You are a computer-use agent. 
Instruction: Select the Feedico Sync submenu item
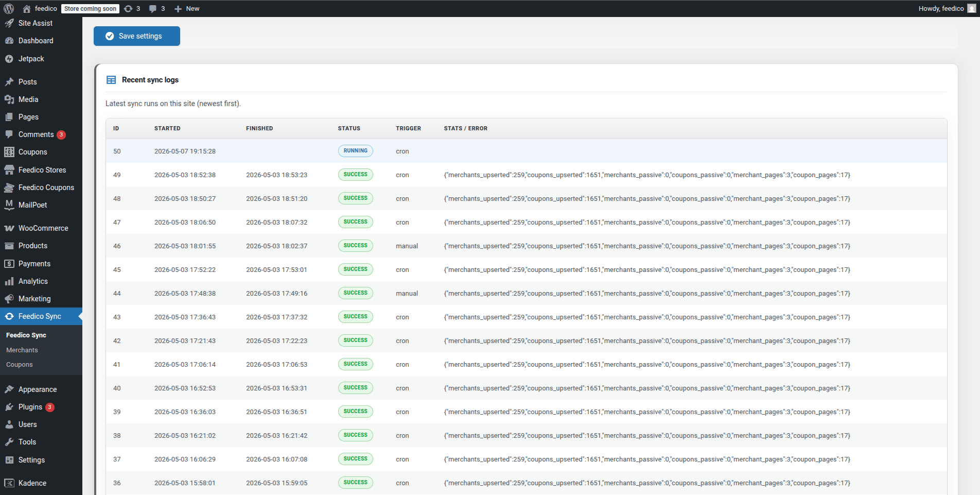(x=26, y=335)
